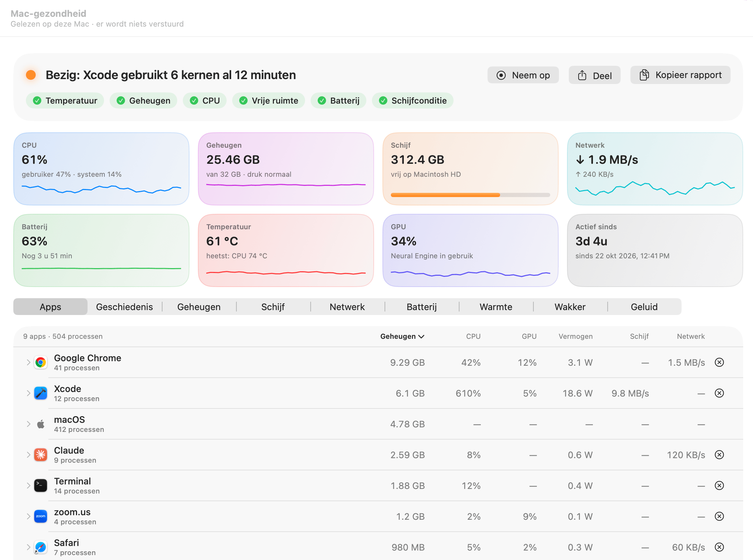753x560 pixels.
Task: Click the macOS Apple logo icon
Action: pyautogui.click(x=41, y=424)
